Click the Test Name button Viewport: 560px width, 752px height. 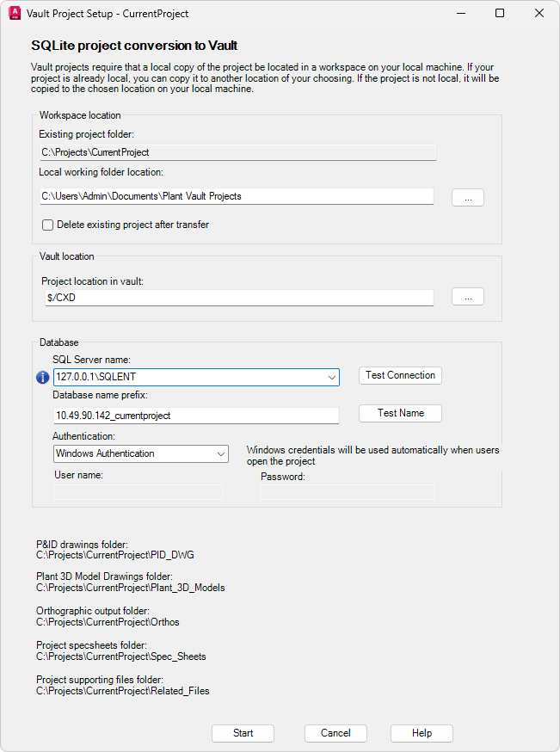click(400, 413)
